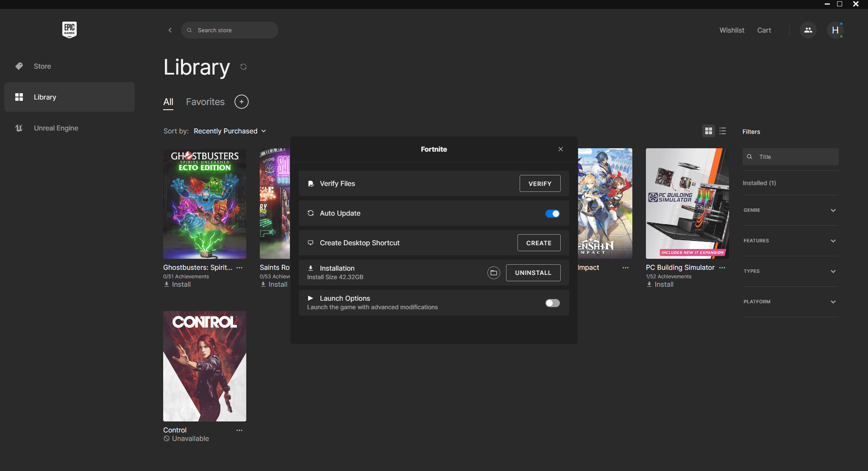Click the profile avatar icon

click(x=835, y=30)
